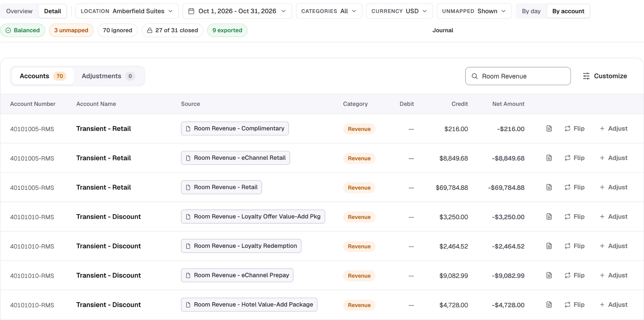
Task: Click the Customize sliders icon
Action: pyautogui.click(x=586, y=76)
